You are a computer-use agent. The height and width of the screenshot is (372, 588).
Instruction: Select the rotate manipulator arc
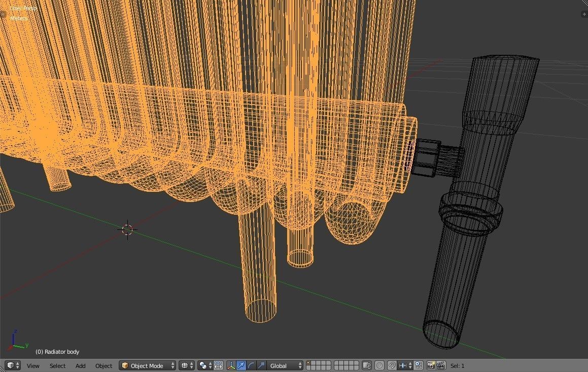(251, 365)
